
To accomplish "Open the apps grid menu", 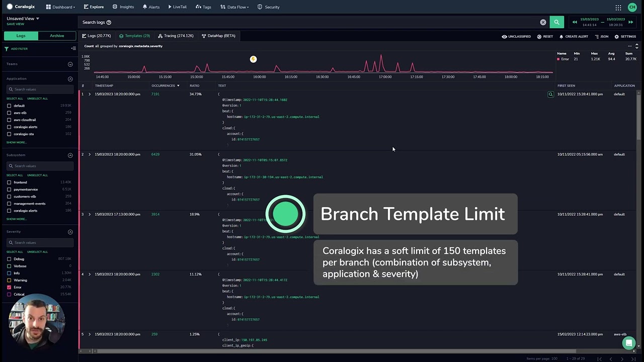I will (x=618, y=7).
